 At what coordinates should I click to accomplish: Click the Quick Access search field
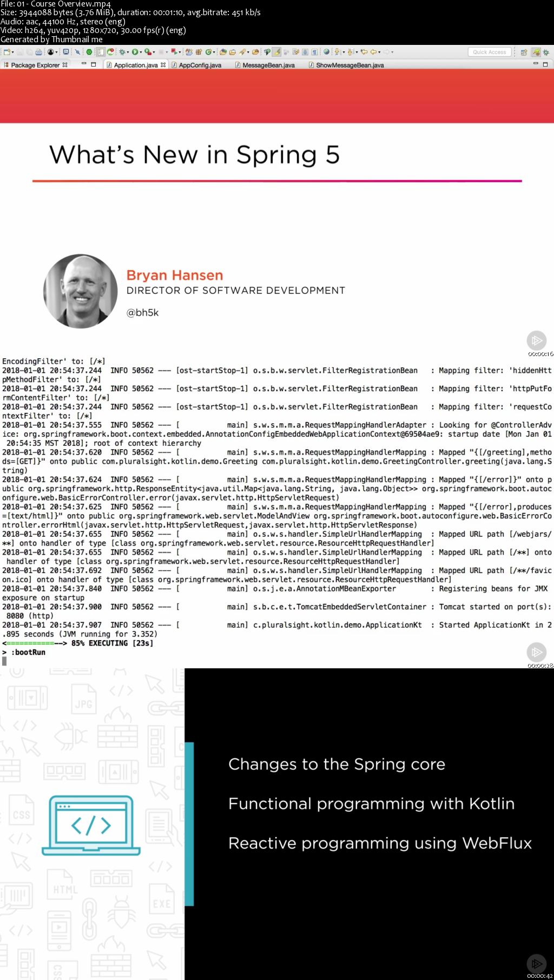[x=489, y=52]
